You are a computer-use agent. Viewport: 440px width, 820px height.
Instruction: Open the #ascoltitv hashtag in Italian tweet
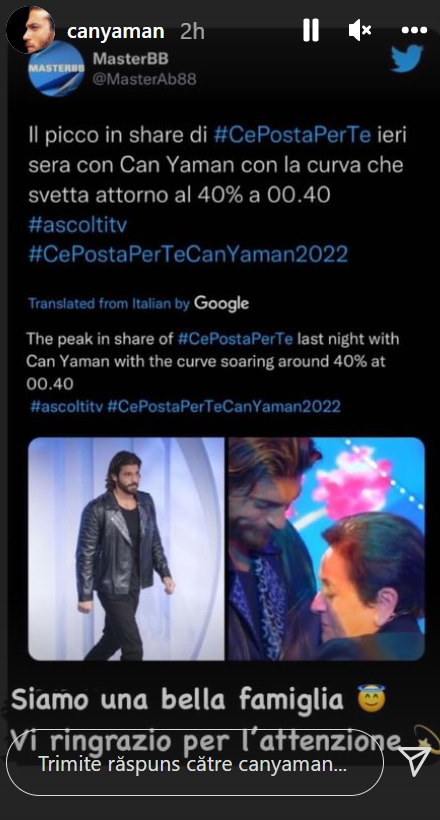(x=77, y=225)
